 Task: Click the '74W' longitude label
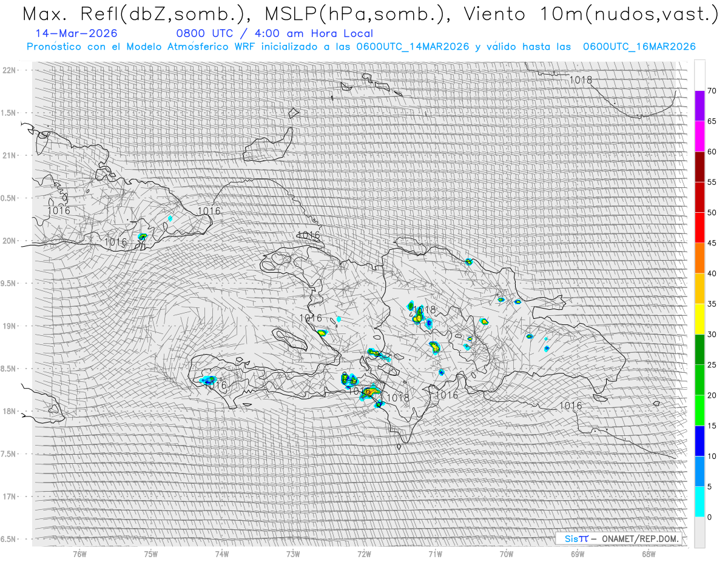tap(221, 554)
